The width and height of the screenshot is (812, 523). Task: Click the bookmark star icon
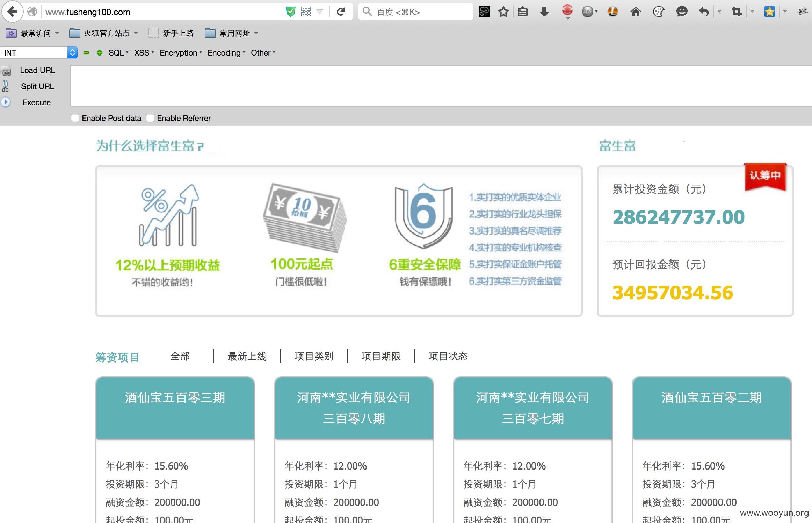click(503, 12)
